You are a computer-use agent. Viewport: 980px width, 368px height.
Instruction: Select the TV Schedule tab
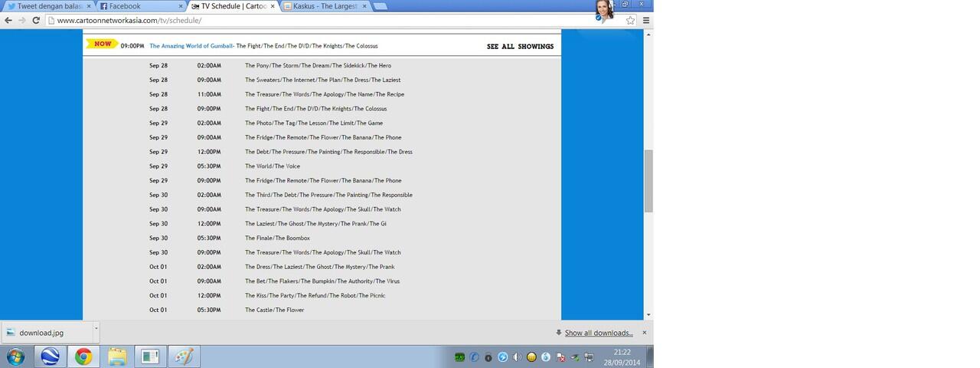(231, 6)
